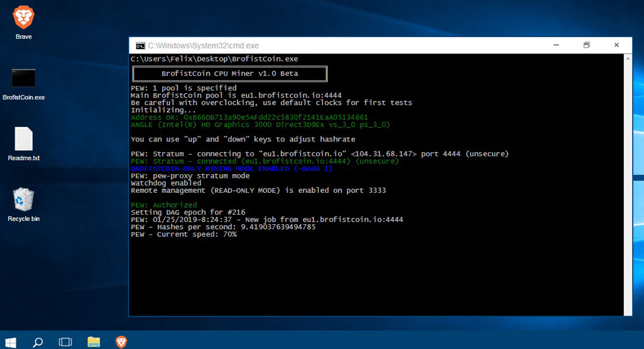Click the cmd scrollbar up arrow

point(627,59)
